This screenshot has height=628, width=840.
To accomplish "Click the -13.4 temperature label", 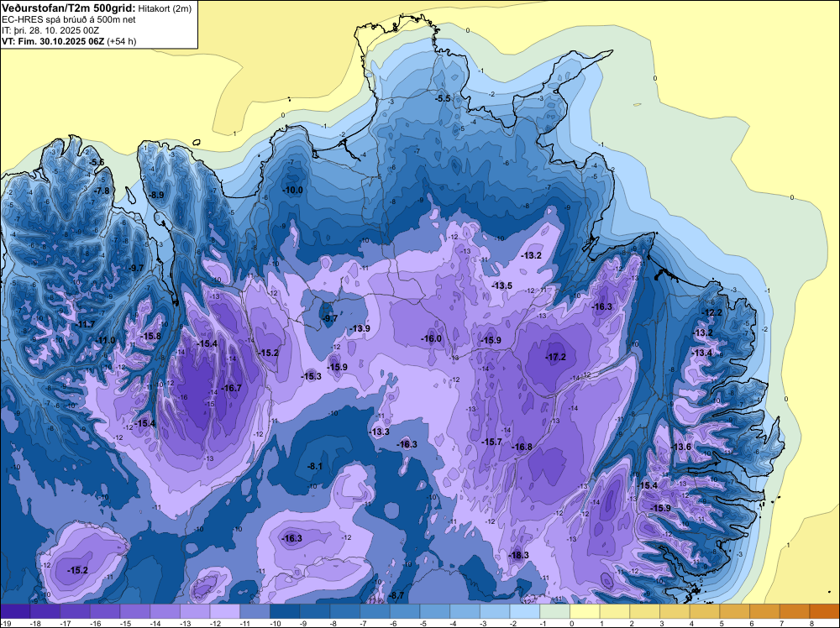I will (701, 353).
